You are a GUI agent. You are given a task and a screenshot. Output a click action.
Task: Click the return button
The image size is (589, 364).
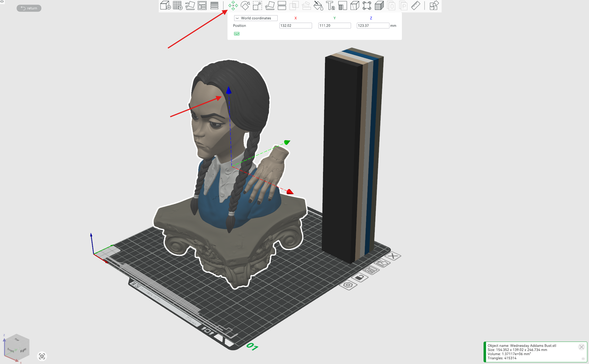(x=29, y=8)
